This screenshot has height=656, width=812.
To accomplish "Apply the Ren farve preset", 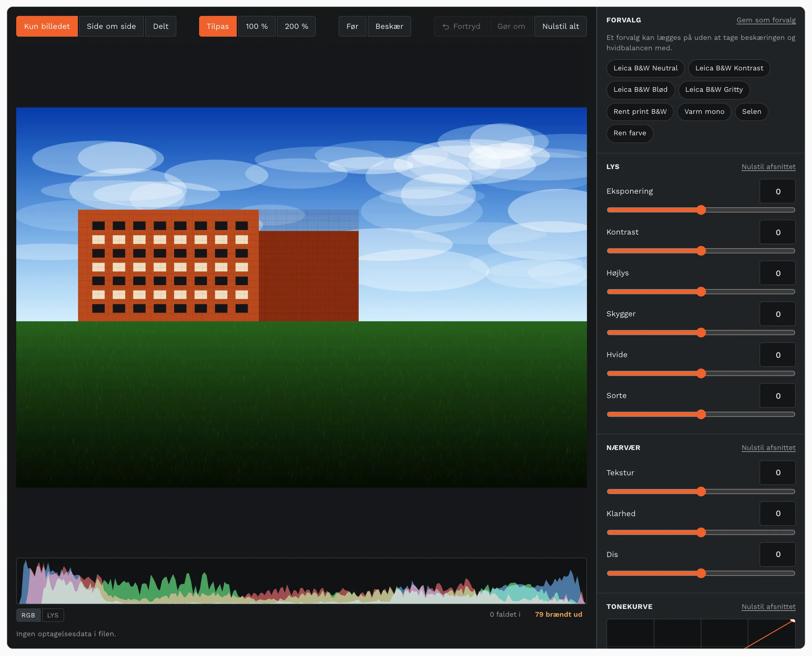I will coord(629,133).
